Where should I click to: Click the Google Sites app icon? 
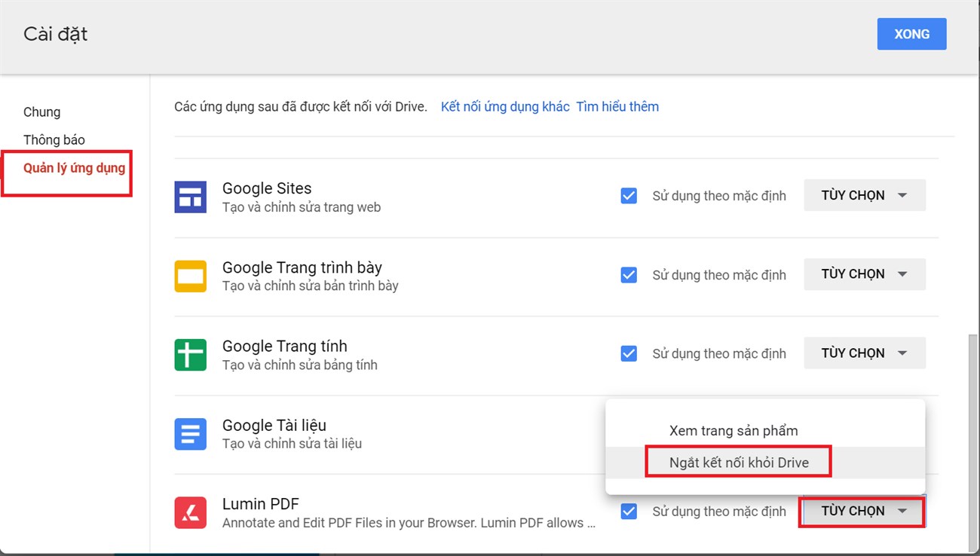coord(190,197)
